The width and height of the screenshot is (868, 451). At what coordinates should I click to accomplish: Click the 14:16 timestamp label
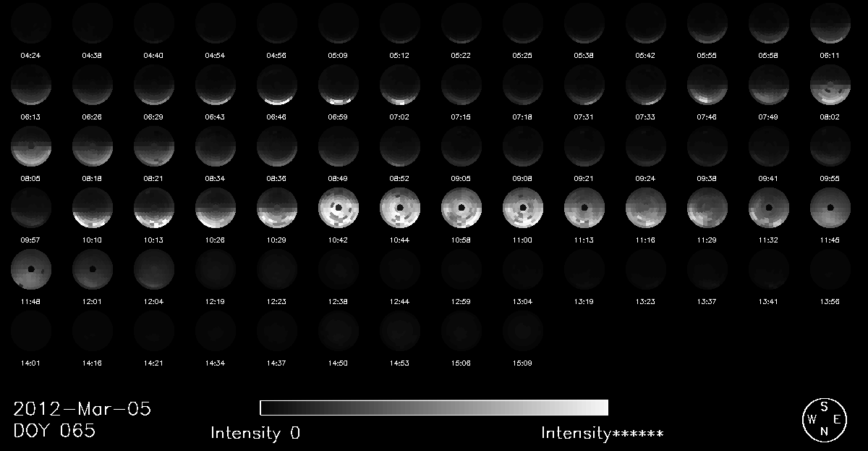pos(93,363)
